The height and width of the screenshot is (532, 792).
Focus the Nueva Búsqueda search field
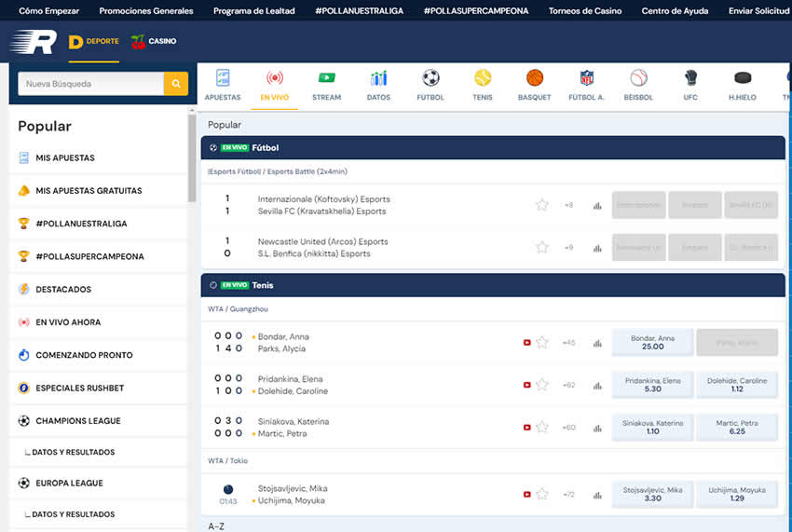91,83
